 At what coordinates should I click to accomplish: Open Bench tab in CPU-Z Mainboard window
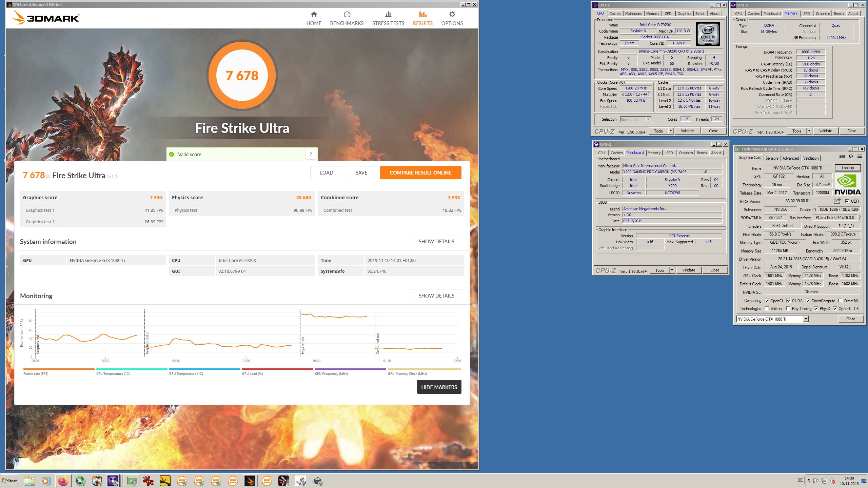(702, 153)
